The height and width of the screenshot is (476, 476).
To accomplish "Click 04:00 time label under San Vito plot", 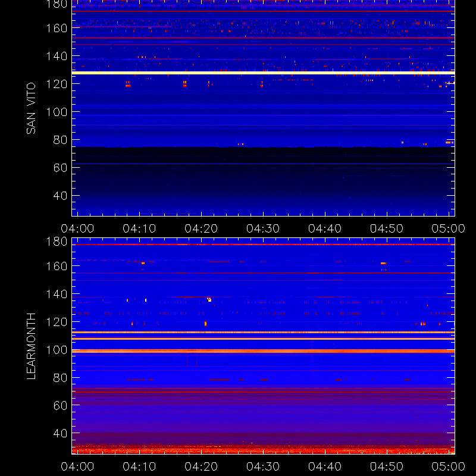I will tap(77, 228).
